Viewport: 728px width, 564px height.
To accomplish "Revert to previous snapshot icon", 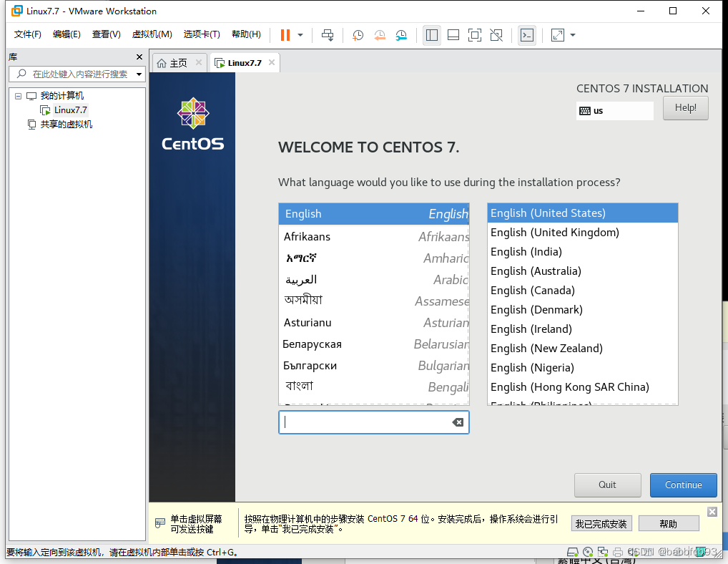I will point(379,35).
